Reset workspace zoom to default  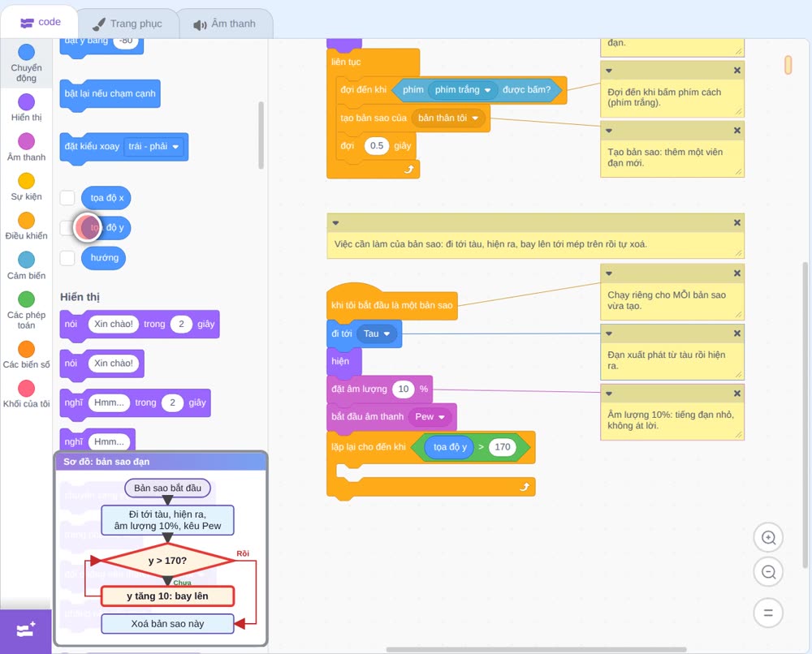pos(768,613)
